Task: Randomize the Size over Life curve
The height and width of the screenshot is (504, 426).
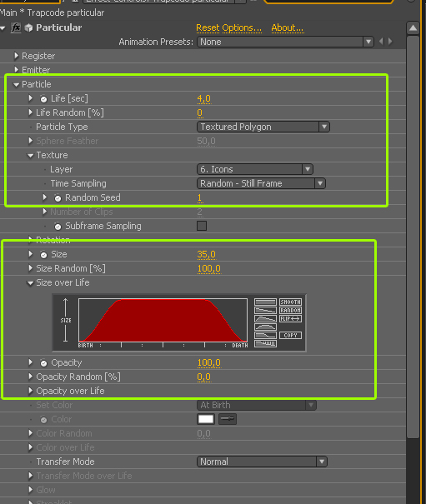Action: pos(291,310)
